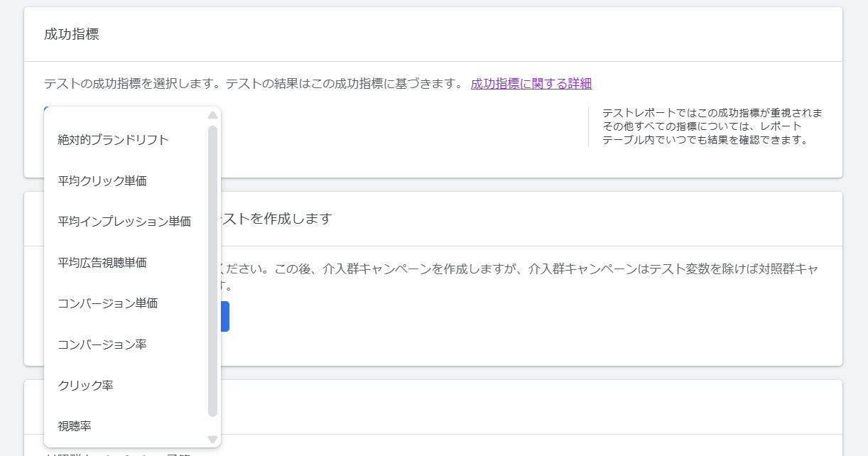This screenshot has width=868, height=456.
Task: Choose 平均インプレッション単価 in the dropdown
Action: 124,221
